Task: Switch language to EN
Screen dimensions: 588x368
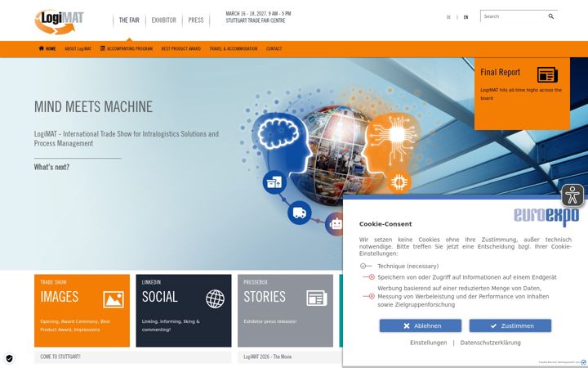Action: [x=465, y=17]
